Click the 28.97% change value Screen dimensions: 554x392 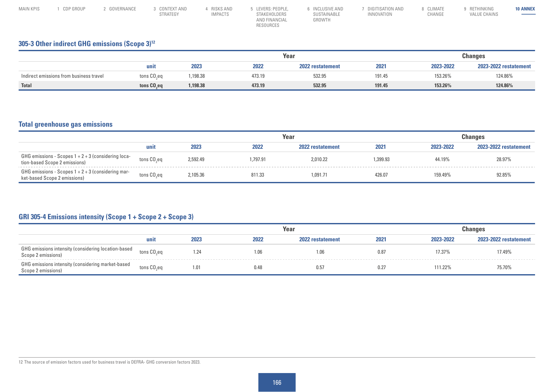tap(504, 159)
